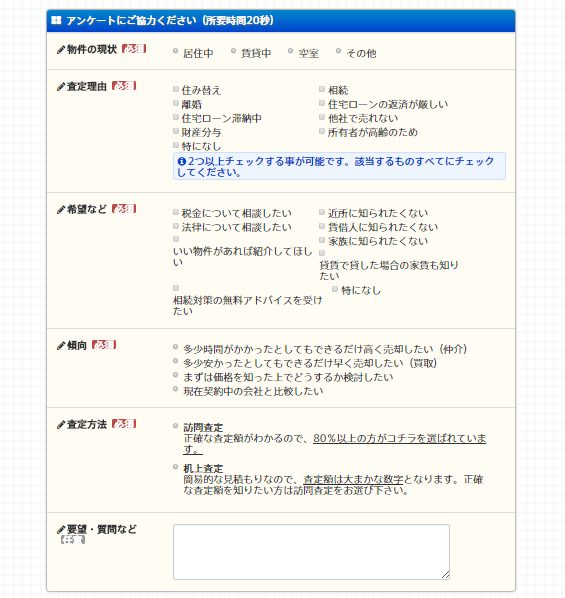Click the grid icon in survey header
This screenshot has height=598, width=565.
point(56,20)
